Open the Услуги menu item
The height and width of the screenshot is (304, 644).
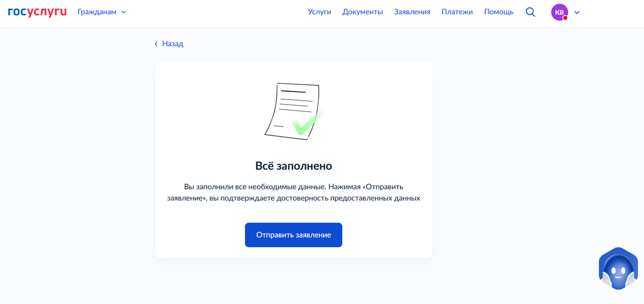[320, 12]
